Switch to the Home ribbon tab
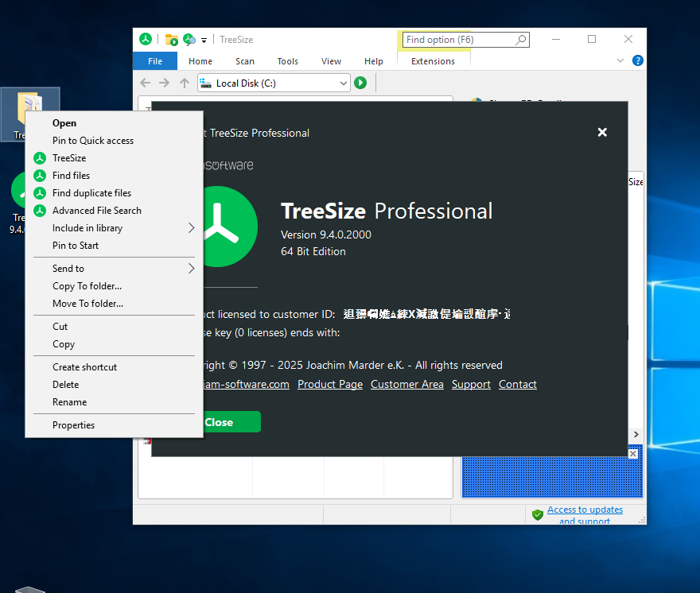Screen dimensions: 700x593 click(200, 61)
